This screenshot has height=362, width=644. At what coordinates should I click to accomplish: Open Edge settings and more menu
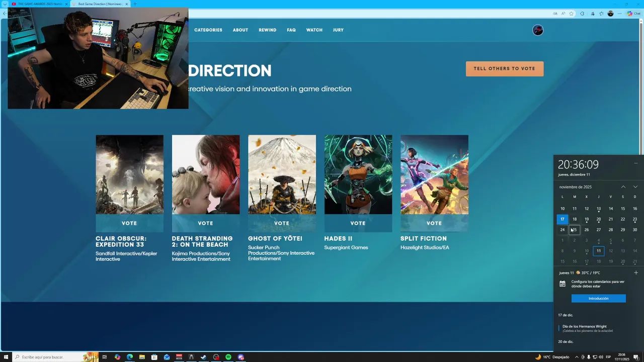[x=620, y=14]
